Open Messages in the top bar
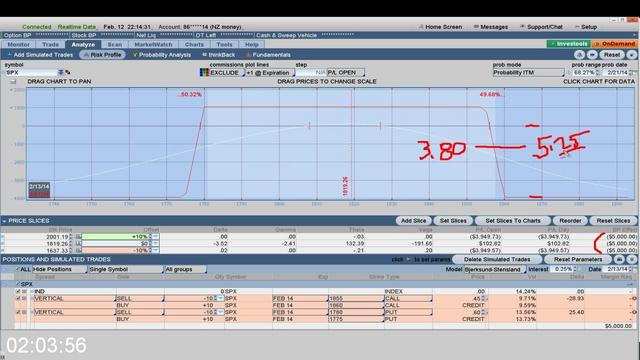 pos(491,27)
